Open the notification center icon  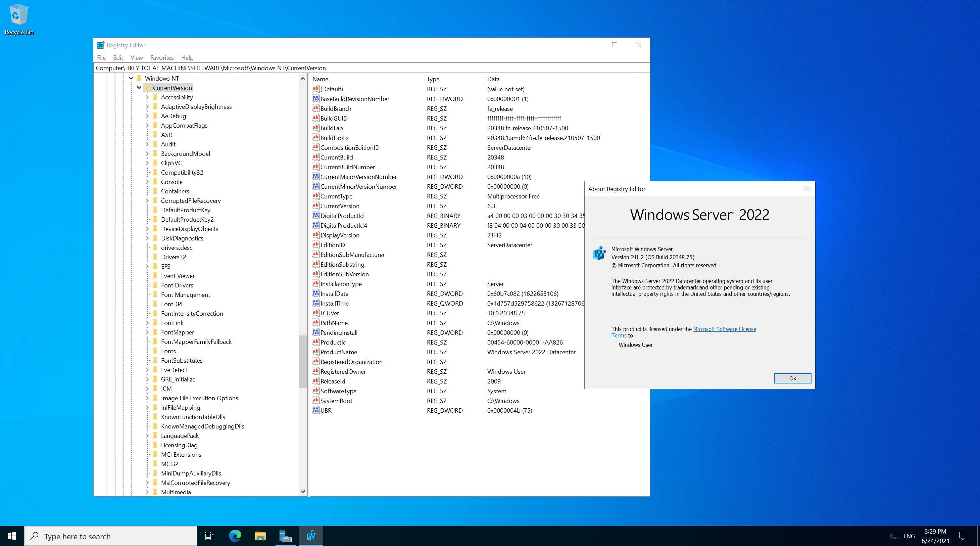pos(963,536)
